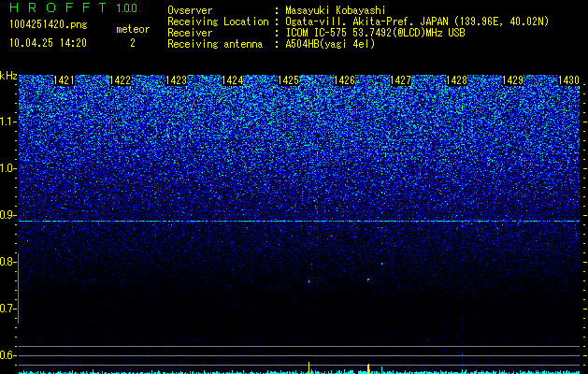Click the 1429 time marker
Image resolution: width=588 pixels, height=374 pixels.
pyautogui.click(x=513, y=80)
